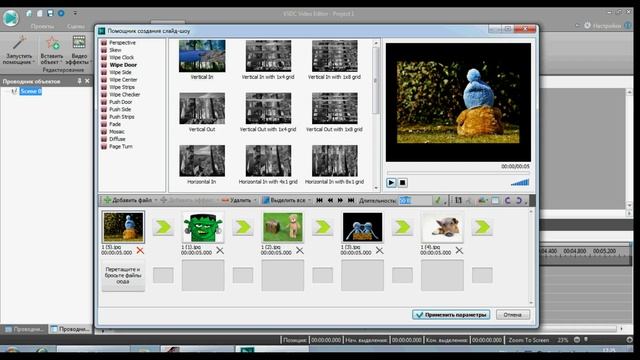The width and height of the screenshot is (640, 360).
Task: Pin the Проводник объектов panel
Action: [x=79, y=81]
